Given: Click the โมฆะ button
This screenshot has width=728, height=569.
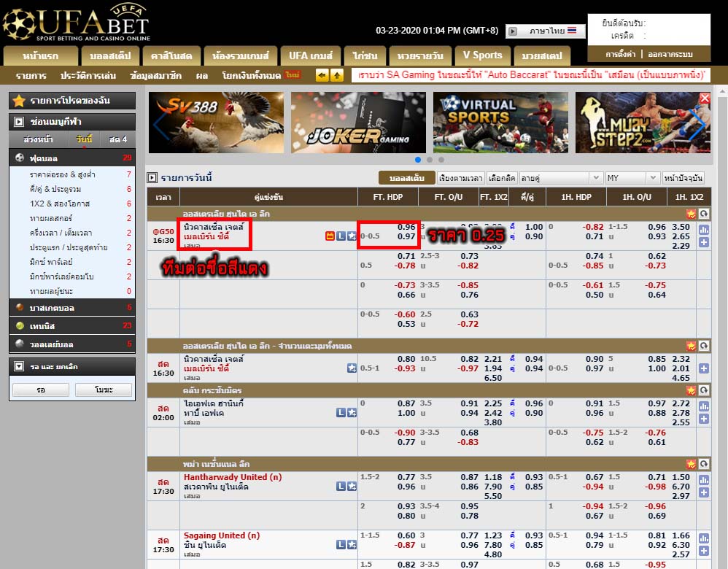Looking at the screenshot, I should click(x=104, y=390).
